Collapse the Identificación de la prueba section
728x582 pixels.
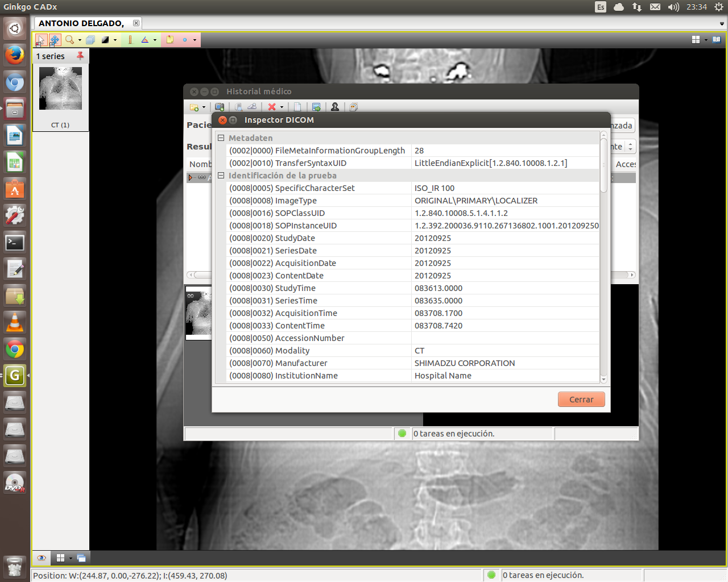click(221, 176)
